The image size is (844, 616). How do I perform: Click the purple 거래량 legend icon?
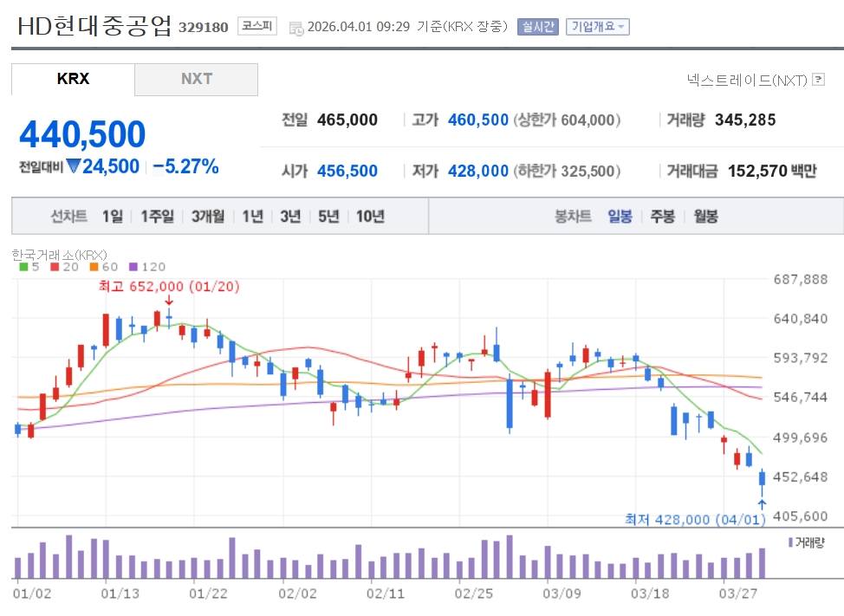point(790,541)
